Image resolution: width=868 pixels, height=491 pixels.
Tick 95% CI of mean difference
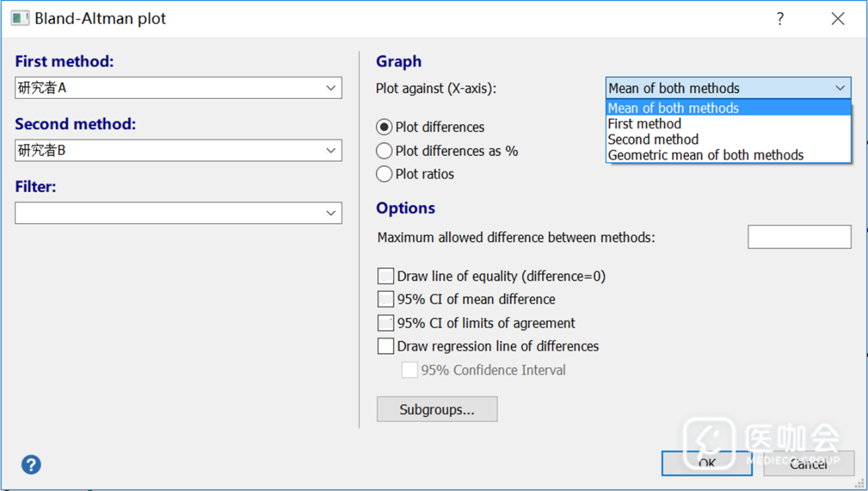click(386, 299)
